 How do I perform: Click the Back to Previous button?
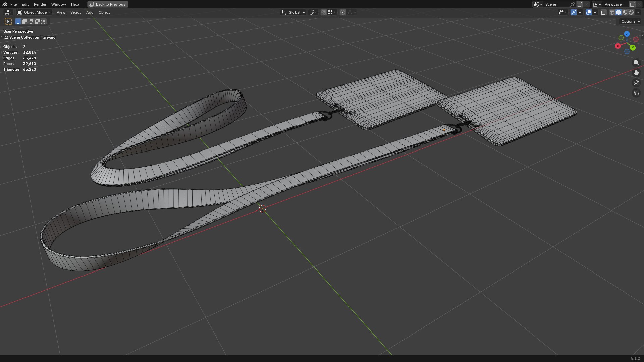[x=108, y=4]
